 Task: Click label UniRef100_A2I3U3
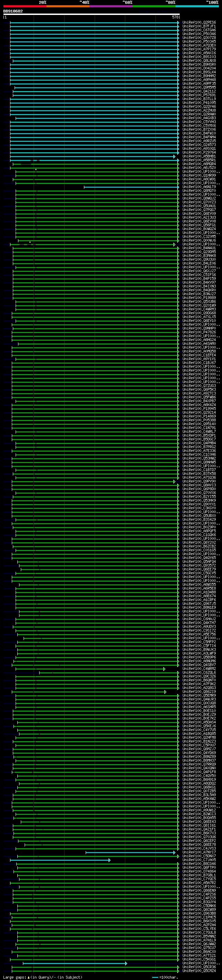click(x=199, y=217)
